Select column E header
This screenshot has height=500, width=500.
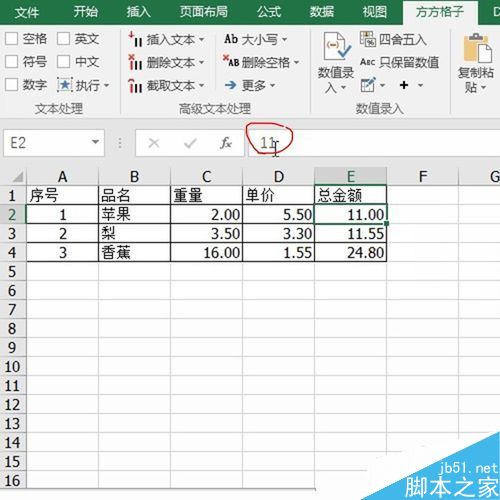350,176
